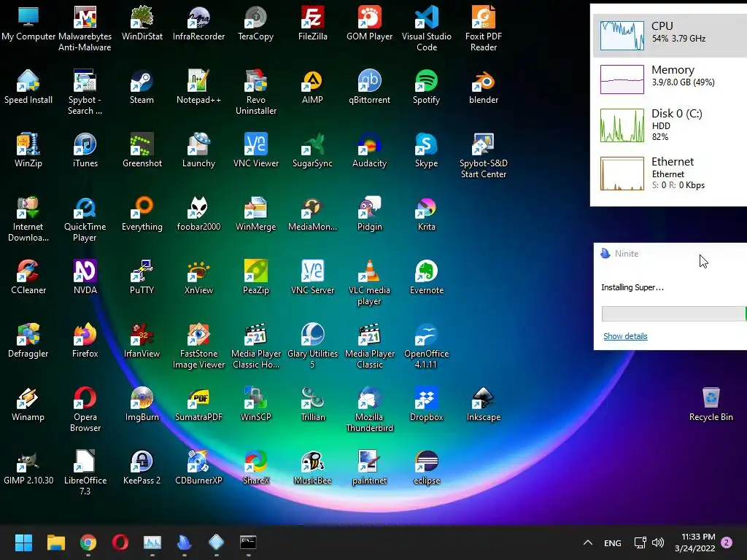
Task: Open the Ninite taskbar button
Action: point(185,542)
